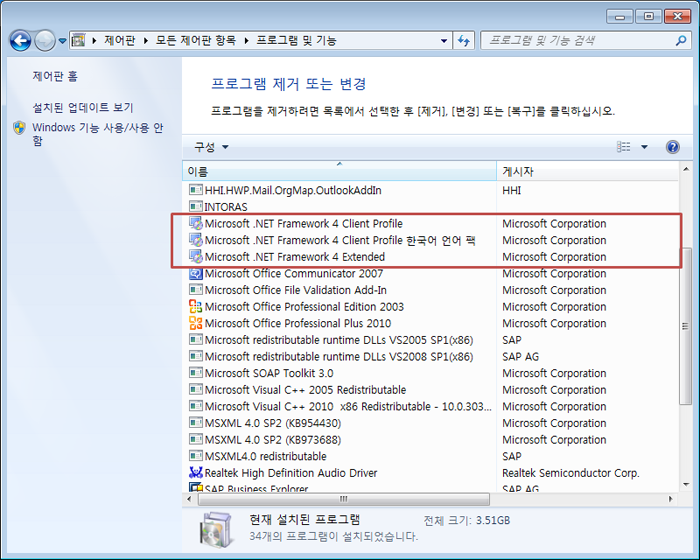
Task: Click 전체 크기: 3.51GB status text
Action: pyautogui.click(x=467, y=520)
